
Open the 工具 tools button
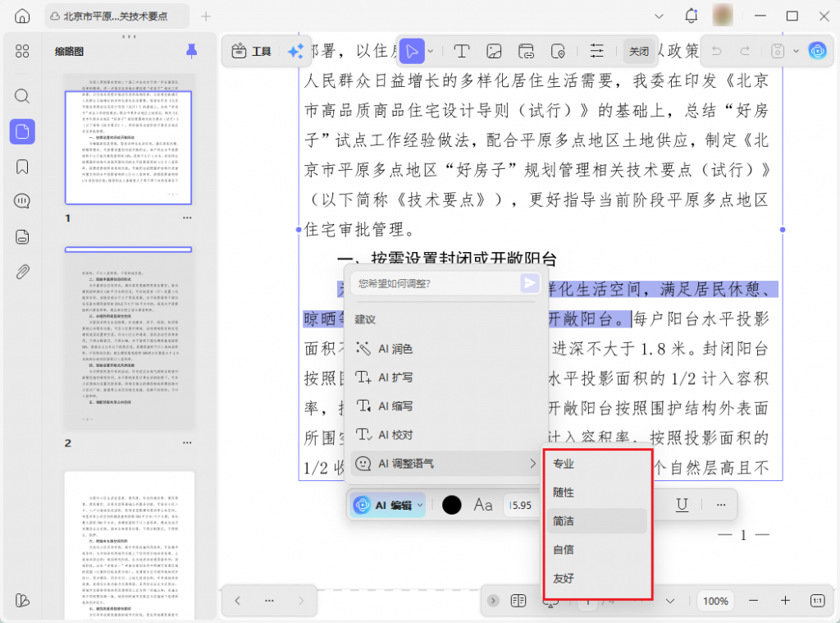252,51
